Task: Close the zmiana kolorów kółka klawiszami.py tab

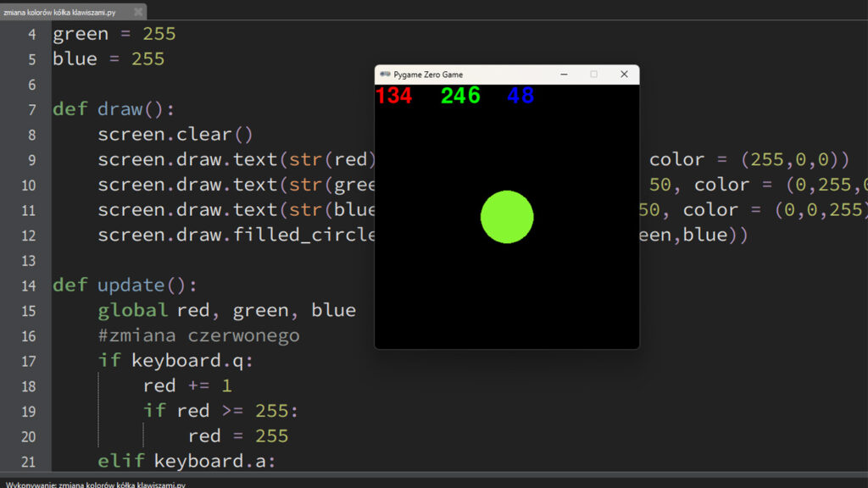Action: [136, 13]
